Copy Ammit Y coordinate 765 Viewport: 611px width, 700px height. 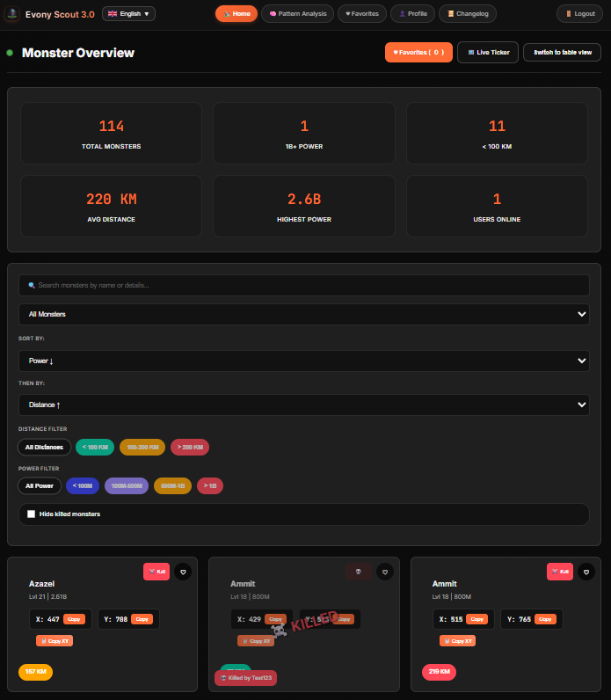point(545,619)
